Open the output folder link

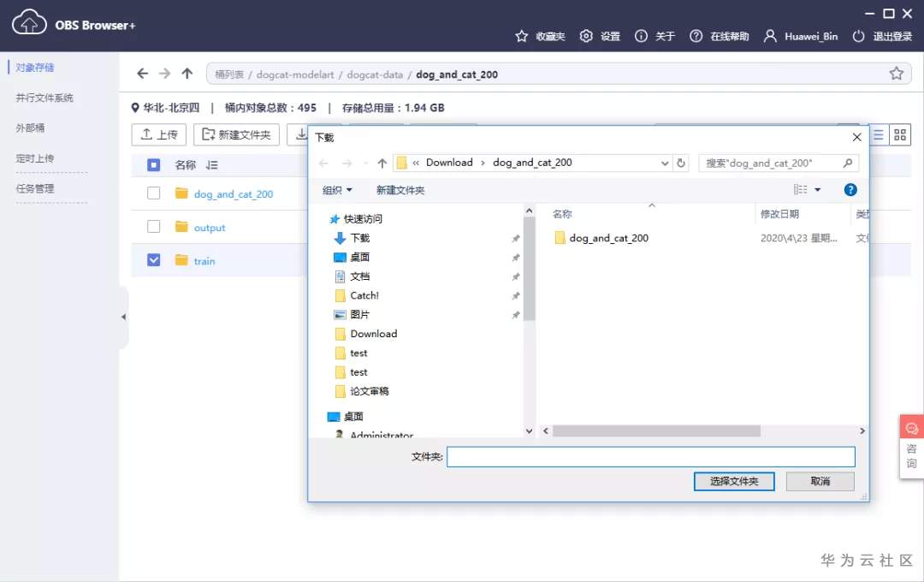tap(210, 228)
